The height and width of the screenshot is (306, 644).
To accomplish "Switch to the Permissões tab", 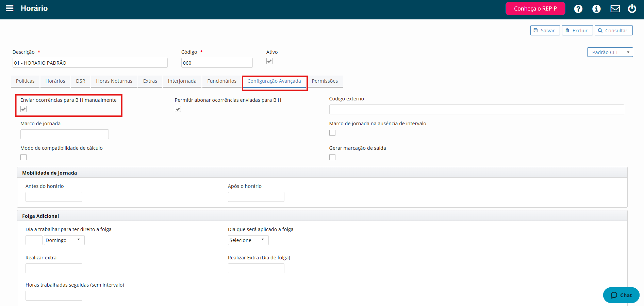I will click(x=325, y=81).
